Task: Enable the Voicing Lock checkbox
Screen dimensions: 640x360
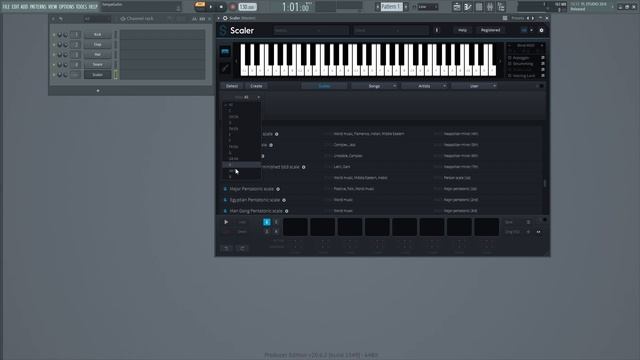Action: point(510,76)
